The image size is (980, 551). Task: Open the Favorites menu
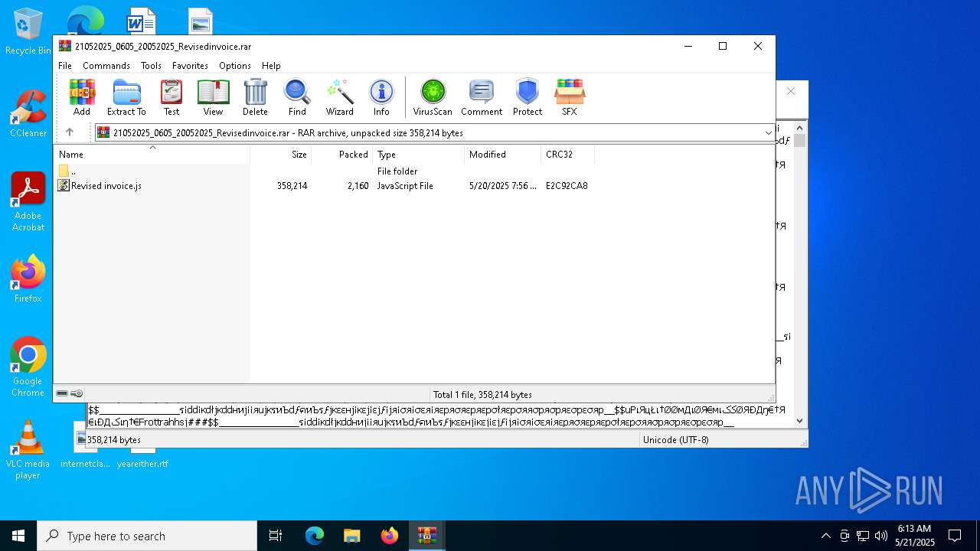(190, 66)
